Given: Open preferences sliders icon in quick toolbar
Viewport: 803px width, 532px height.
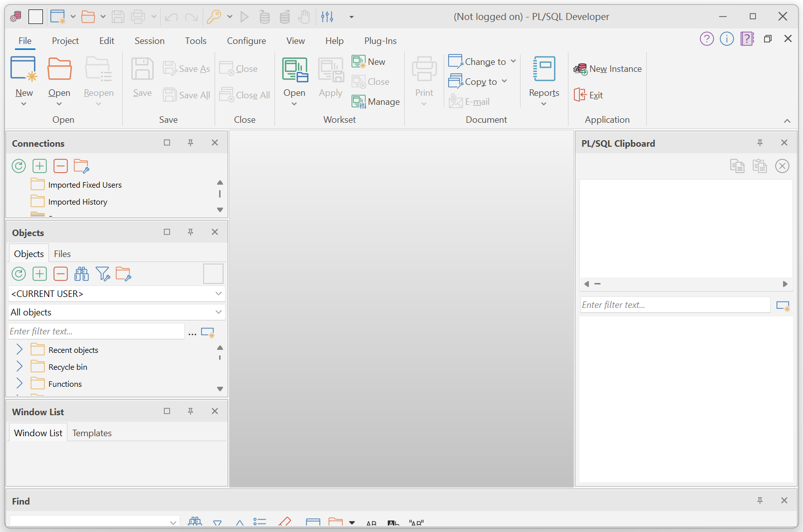Looking at the screenshot, I should 327,16.
